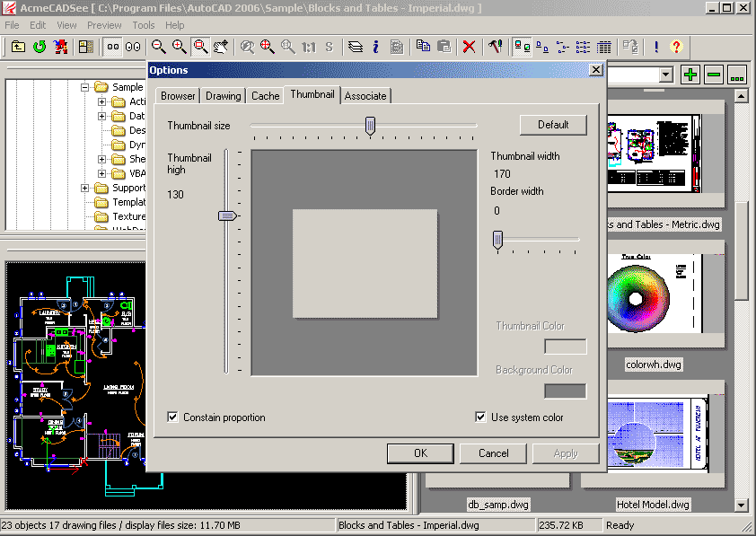This screenshot has height=536, width=756.
Task: Switch to small icons view icon
Action: (542, 47)
